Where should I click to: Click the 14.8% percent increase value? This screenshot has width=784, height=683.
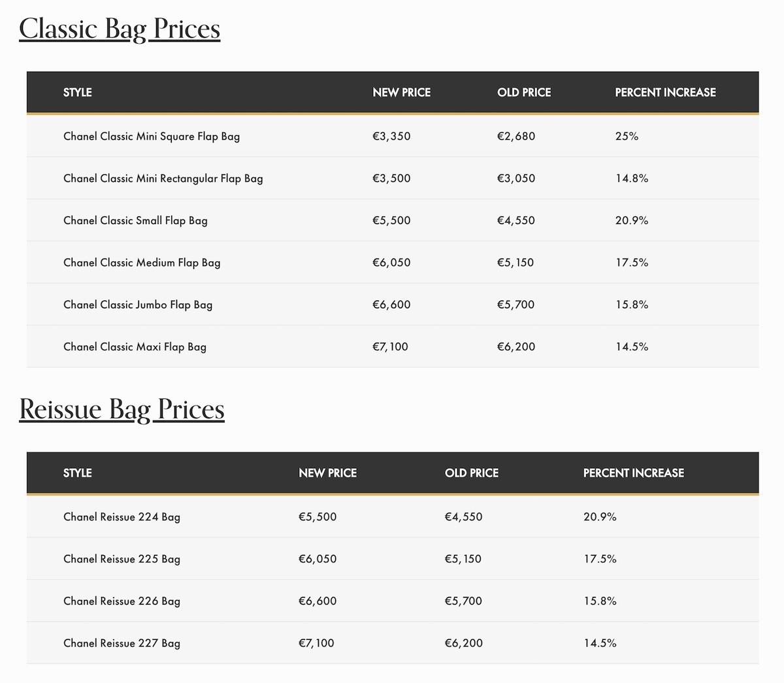(x=632, y=179)
